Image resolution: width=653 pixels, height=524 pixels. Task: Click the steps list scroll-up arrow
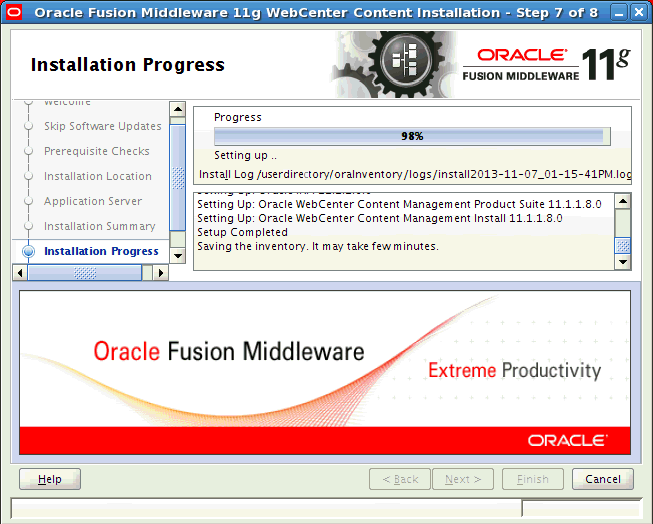pos(178,109)
